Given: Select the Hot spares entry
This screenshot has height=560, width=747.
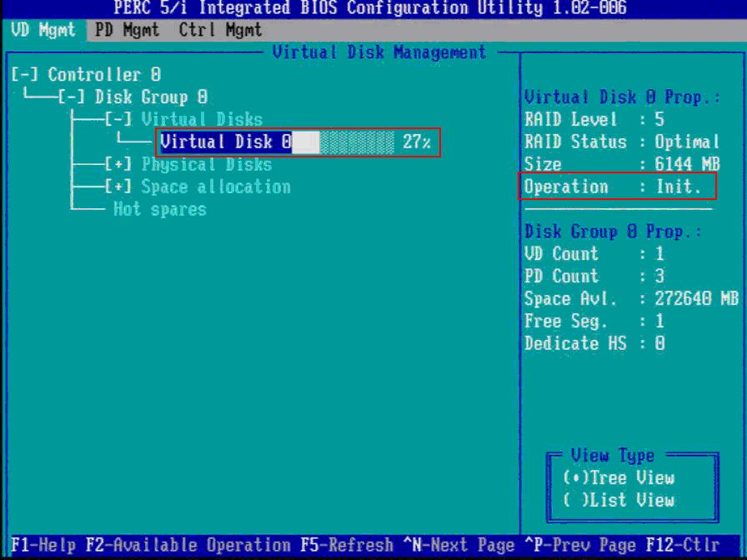Looking at the screenshot, I should [159, 209].
